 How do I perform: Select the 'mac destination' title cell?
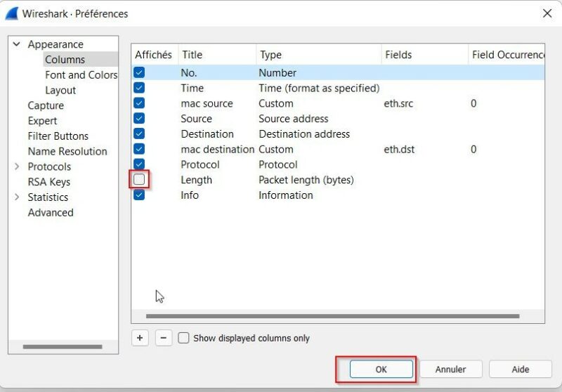click(218, 149)
